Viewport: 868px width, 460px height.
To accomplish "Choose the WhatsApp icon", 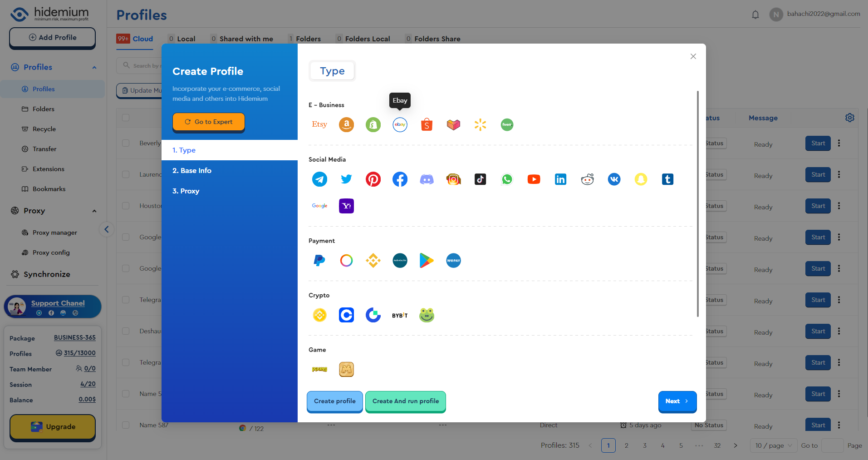I will [x=507, y=179].
